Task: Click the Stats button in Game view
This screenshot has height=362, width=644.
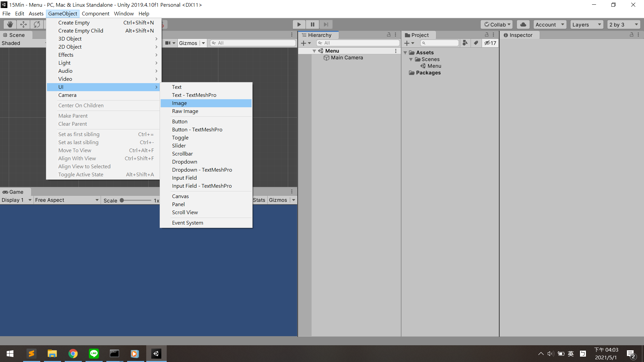Action: pyautogui.click(x=259, y=200)
